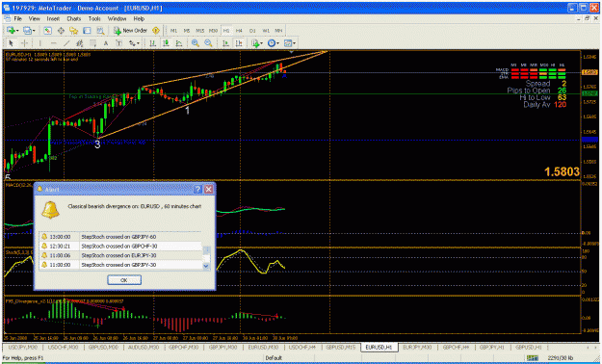The image size is (602, 364).
Task: Open the Tools menu
Action: click(94, 18)
